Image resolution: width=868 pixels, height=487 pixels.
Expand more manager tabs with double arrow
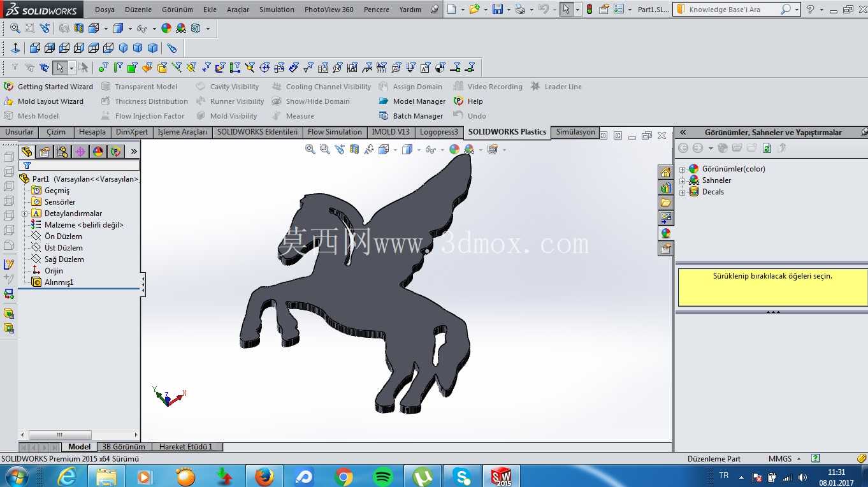(134, 151)
